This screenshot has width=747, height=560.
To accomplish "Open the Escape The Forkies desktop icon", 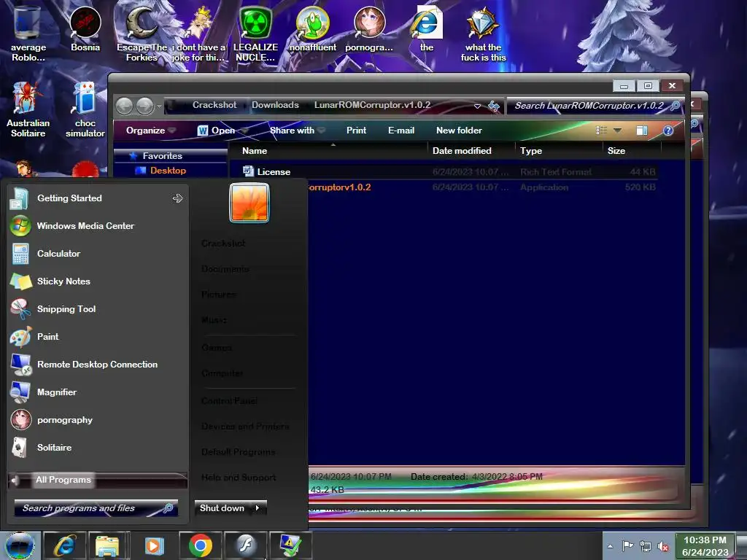I will (x=142, y=34).
